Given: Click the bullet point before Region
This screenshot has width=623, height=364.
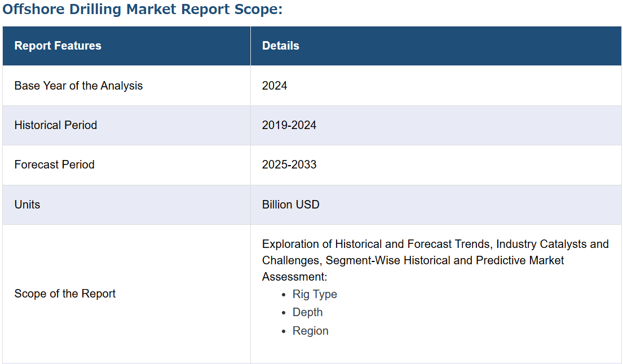Looking at the screenshot, I should pos(284,331).
